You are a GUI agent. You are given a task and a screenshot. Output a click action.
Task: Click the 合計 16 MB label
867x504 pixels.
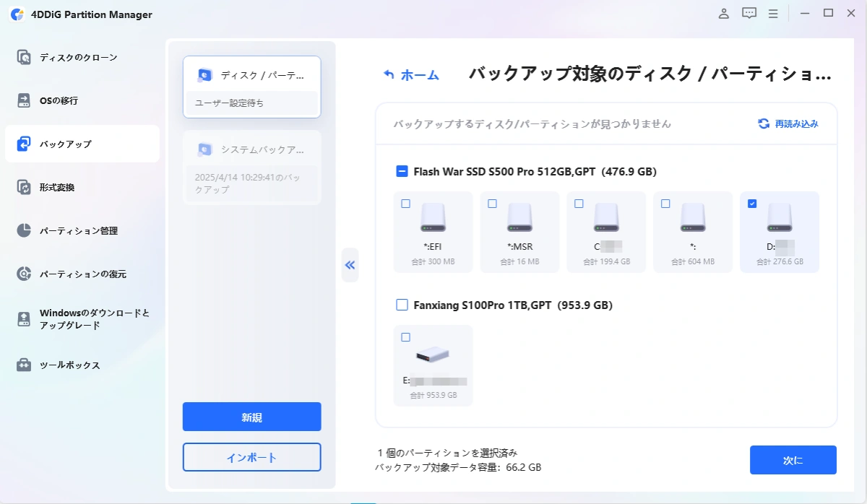[x=519, y=261]
